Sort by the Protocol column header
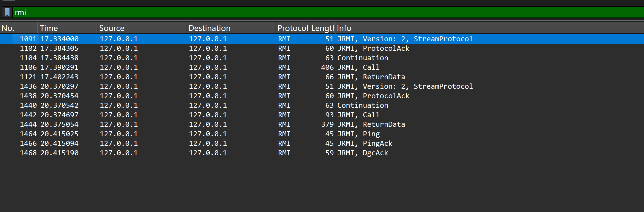The image size is (644, 212). 292,28
